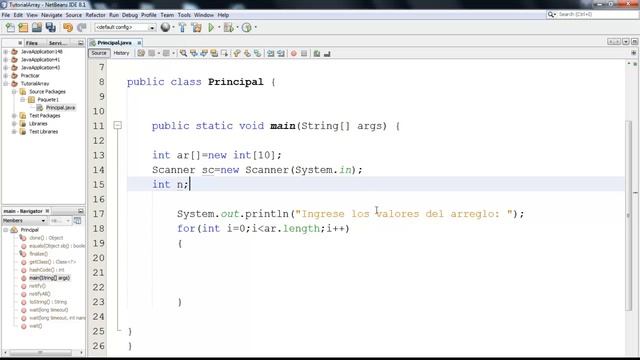Click the Open Project toolbar icon
Image resolution: width=640 pixels, height=360 pixels.
click(37, 27)
